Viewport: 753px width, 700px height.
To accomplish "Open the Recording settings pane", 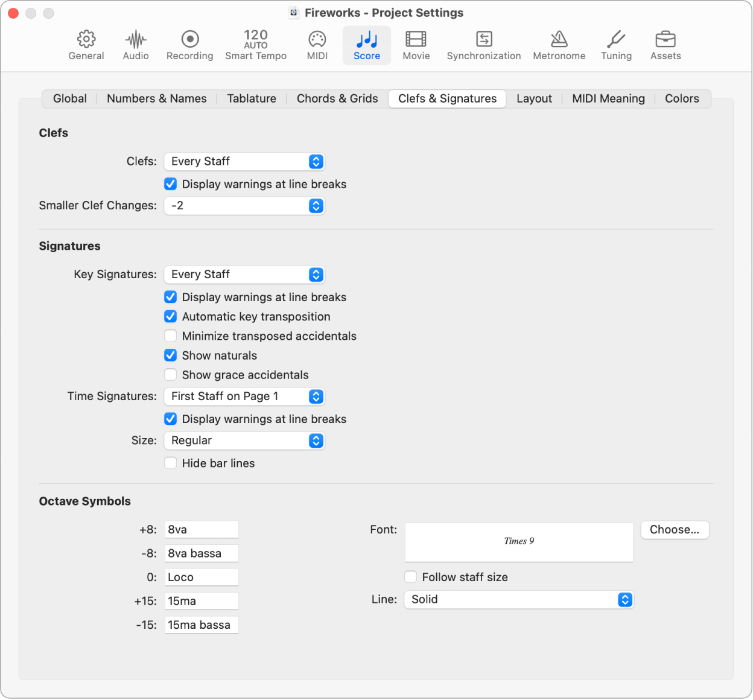I will pos(189,45).
